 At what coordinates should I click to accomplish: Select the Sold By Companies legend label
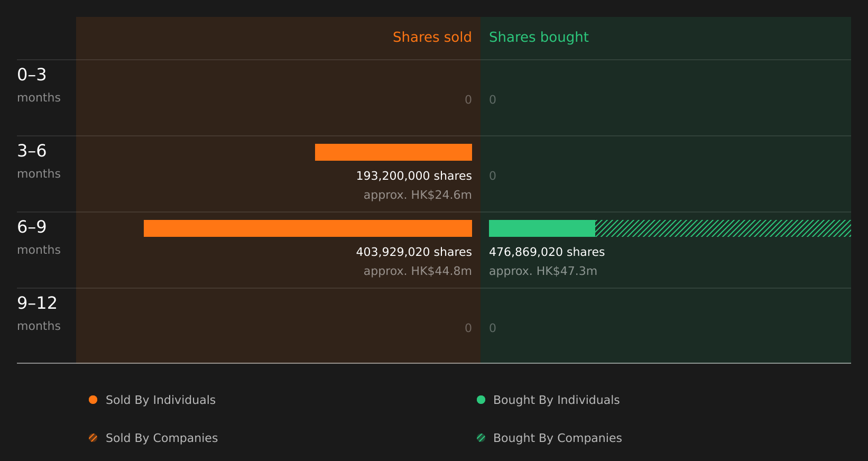point(162,438)
